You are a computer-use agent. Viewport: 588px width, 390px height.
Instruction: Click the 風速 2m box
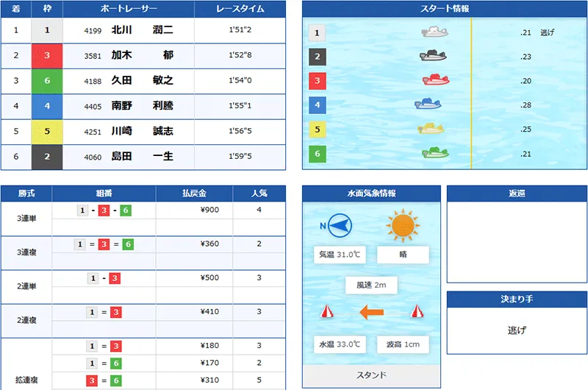[371, 286]
